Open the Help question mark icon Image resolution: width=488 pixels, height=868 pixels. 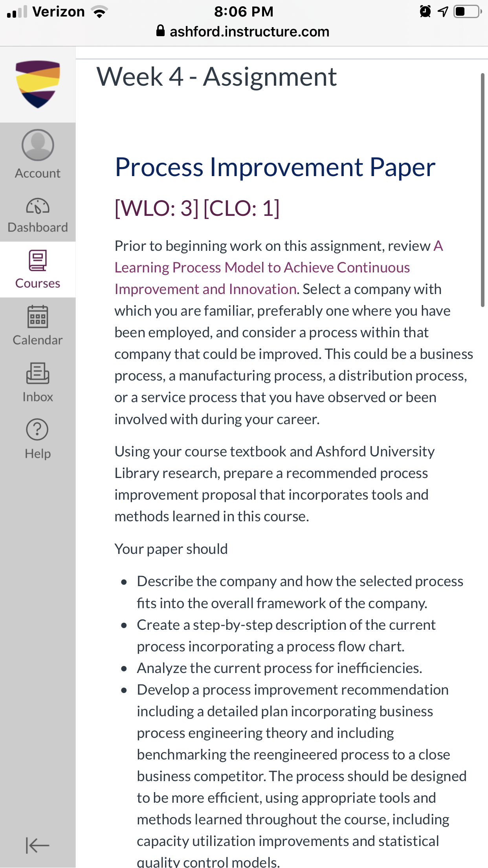(37, 429)
